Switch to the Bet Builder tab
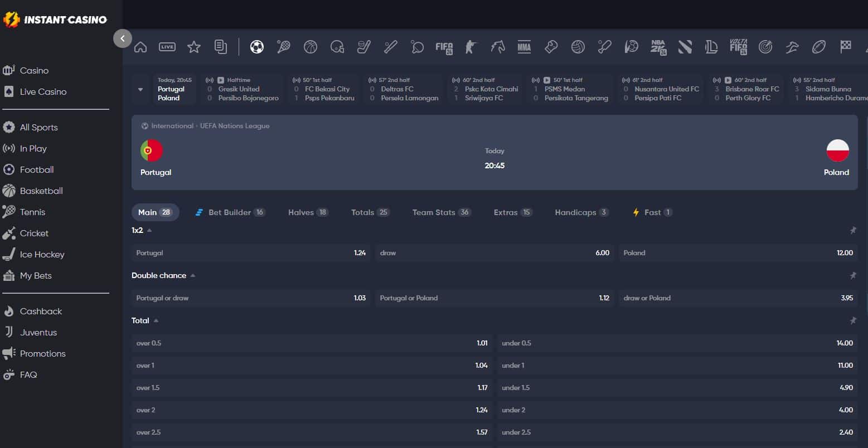 [x=230, y=212]
